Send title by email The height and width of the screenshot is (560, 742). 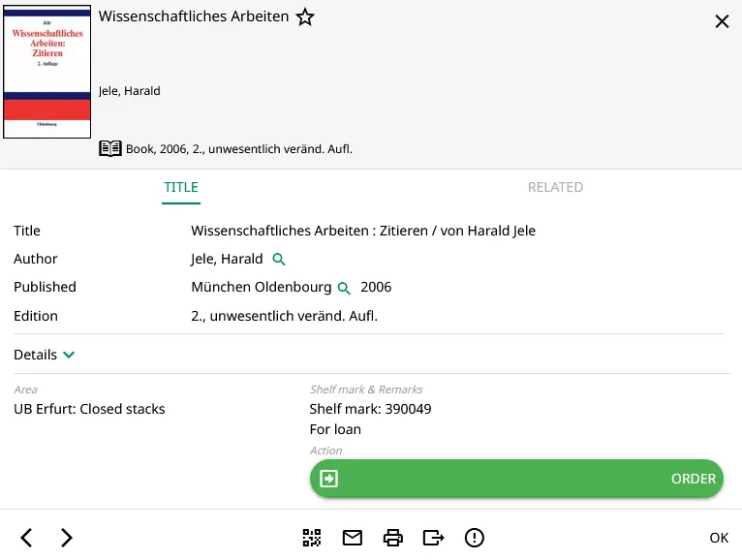(353, 538)
